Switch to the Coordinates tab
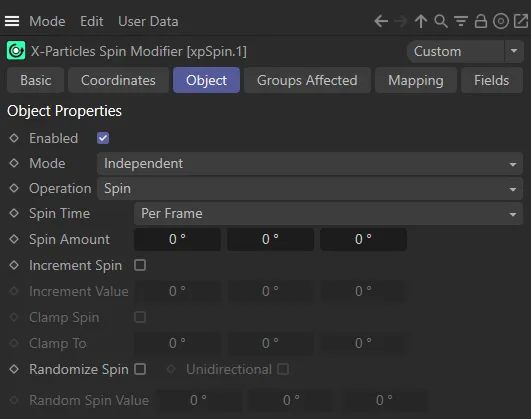This screenshot has height=419, width=531. pyautogui.click(x=118, y=80)
